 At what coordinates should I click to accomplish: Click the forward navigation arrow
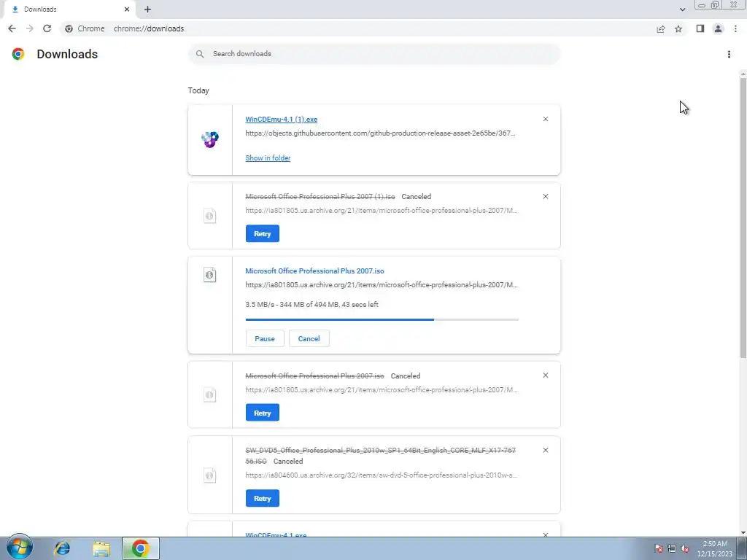tap(29, 28)
